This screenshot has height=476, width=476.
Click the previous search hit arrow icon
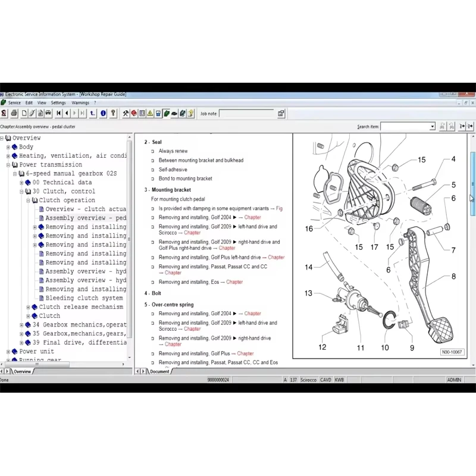(x=462, y=126)
